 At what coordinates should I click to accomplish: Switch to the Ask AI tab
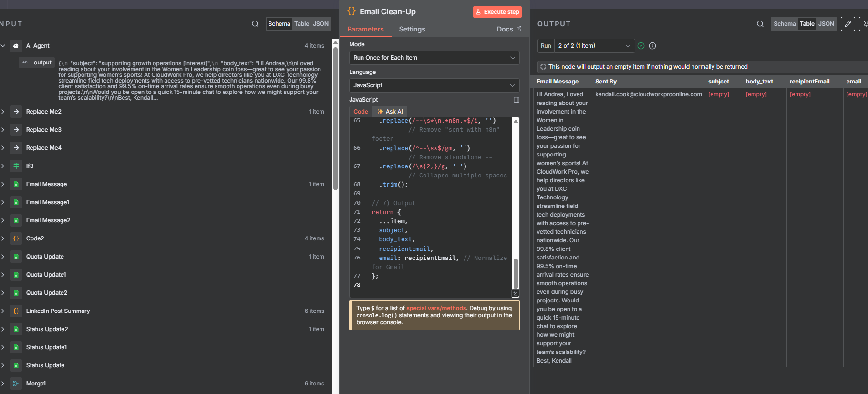[x=390, y=112]
